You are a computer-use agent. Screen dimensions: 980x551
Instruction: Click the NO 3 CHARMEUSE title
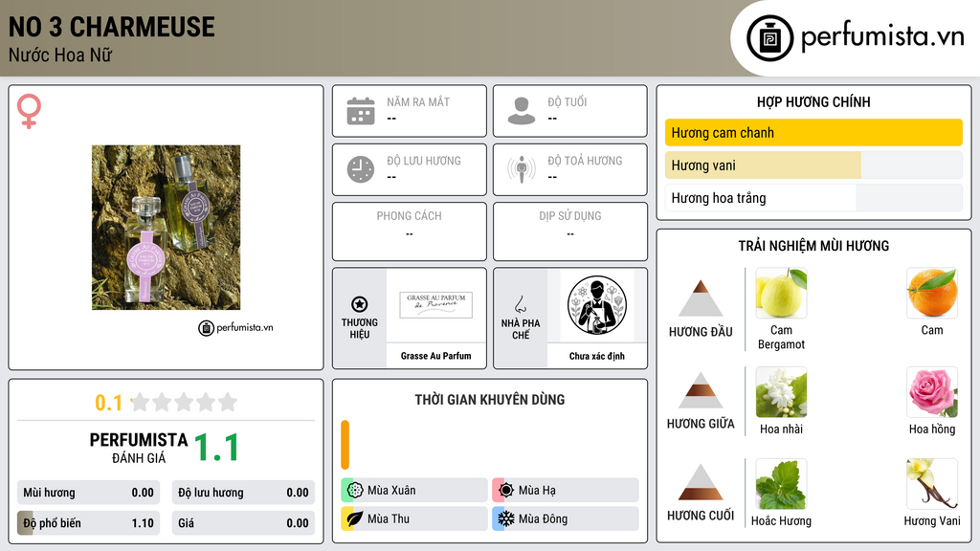click(x=112, y=27)
